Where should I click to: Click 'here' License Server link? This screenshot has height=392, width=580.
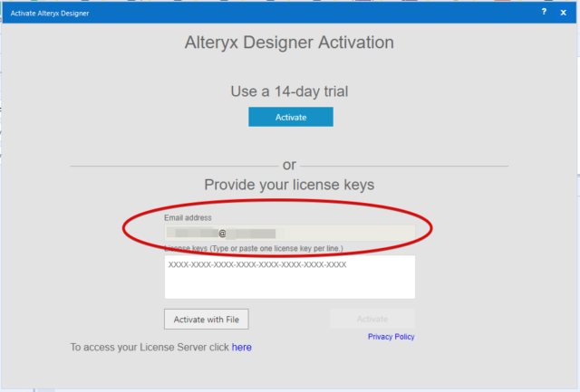[x=242, y=348]
